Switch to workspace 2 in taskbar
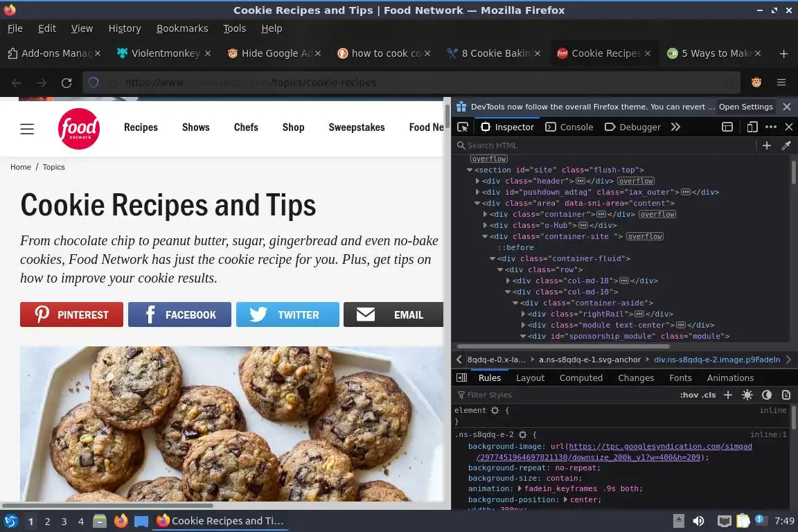This screenshot has width=798, height=532. coord(47,522)
